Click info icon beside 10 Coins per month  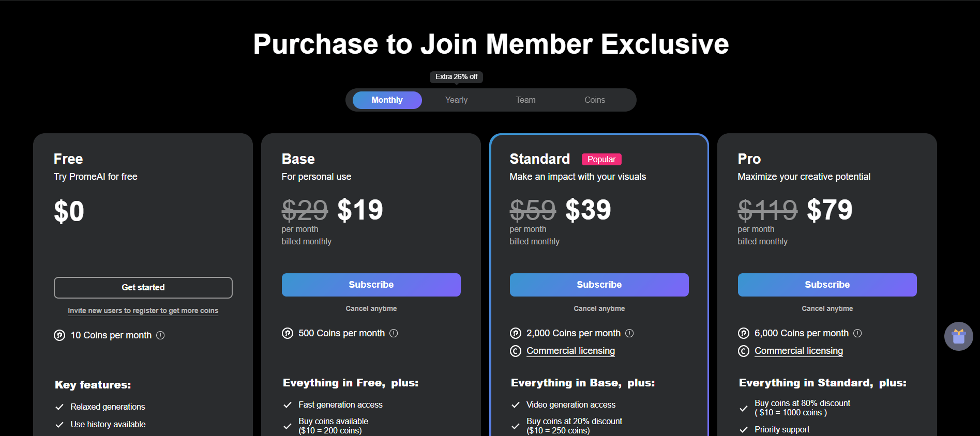pyautogui.click(x=161, y=335)
